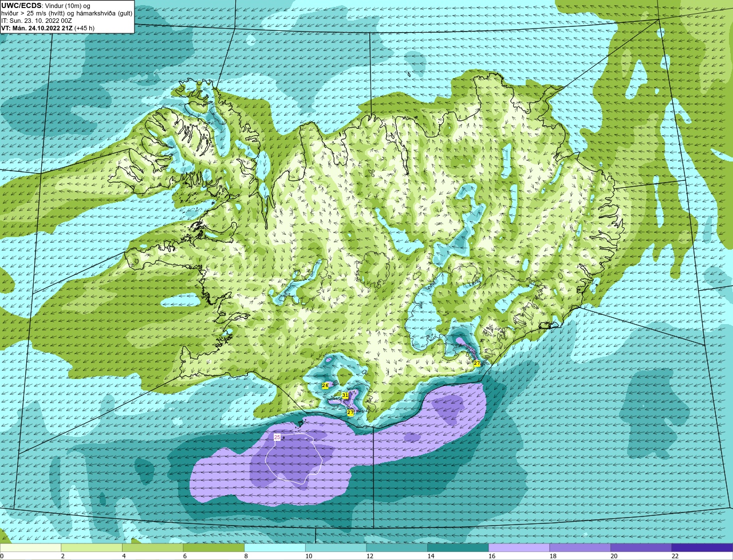Click the '2' legend scale value

point(62,556)
